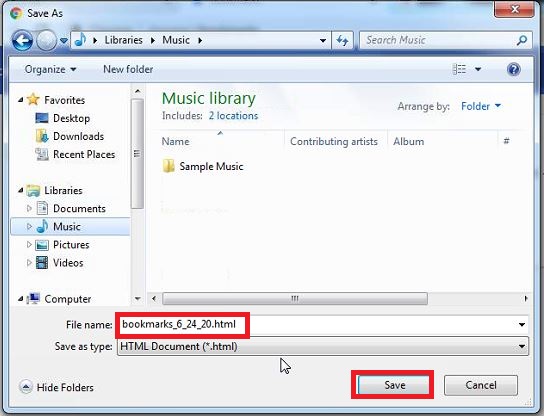Expand the Music library node

click(x=29, y=227)
